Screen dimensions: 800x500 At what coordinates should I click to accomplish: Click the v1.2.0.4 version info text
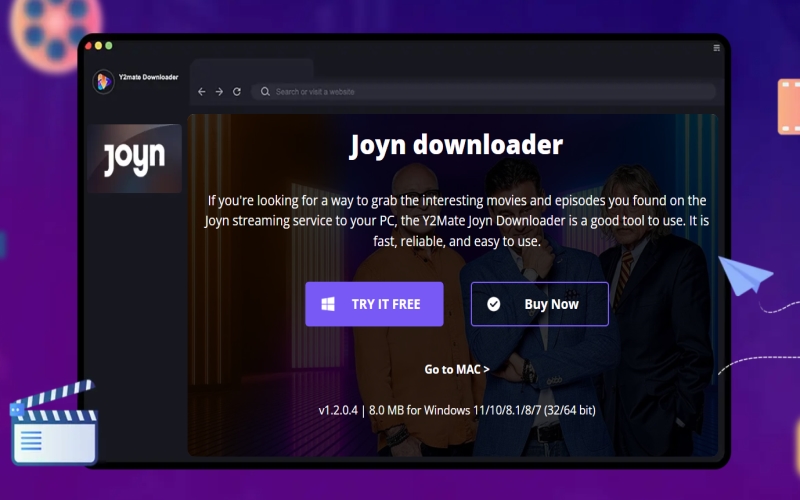[x=457, y=410]
